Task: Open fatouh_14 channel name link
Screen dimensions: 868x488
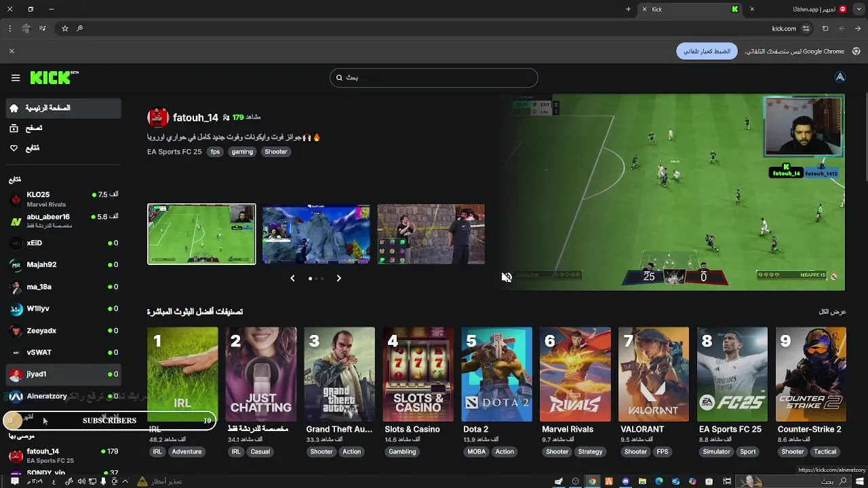Action: (x=195, y=117)
